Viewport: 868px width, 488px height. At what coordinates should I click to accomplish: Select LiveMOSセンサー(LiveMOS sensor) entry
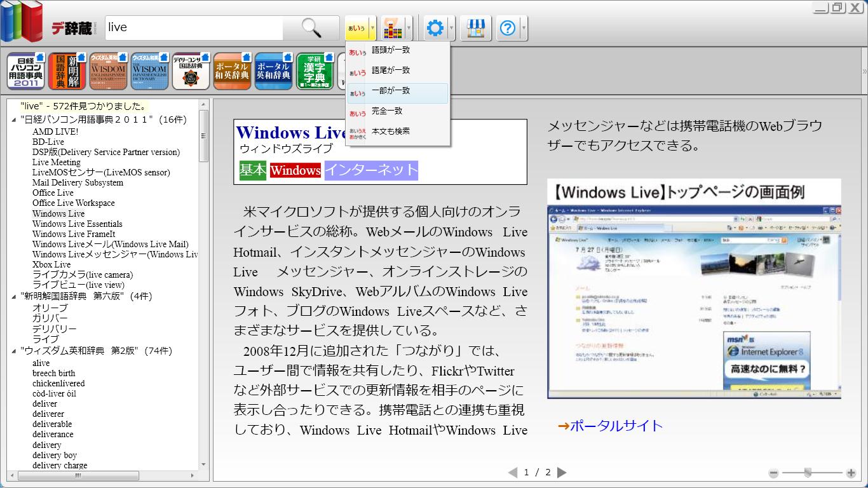[x=101, y=172]
